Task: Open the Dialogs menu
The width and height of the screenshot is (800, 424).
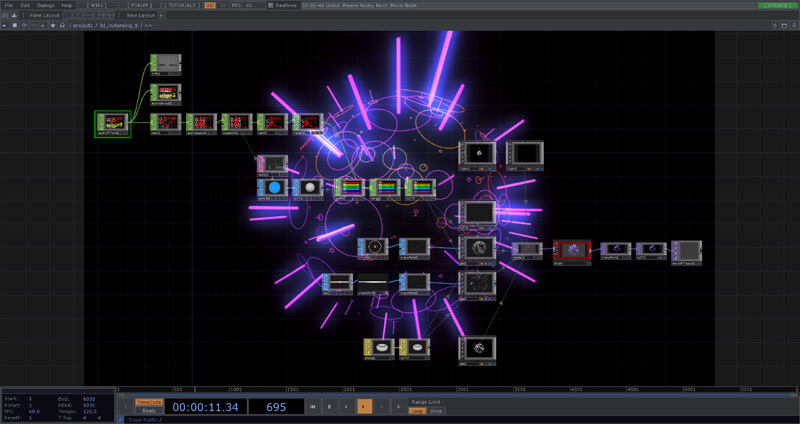Action: [x=45, y=5]
